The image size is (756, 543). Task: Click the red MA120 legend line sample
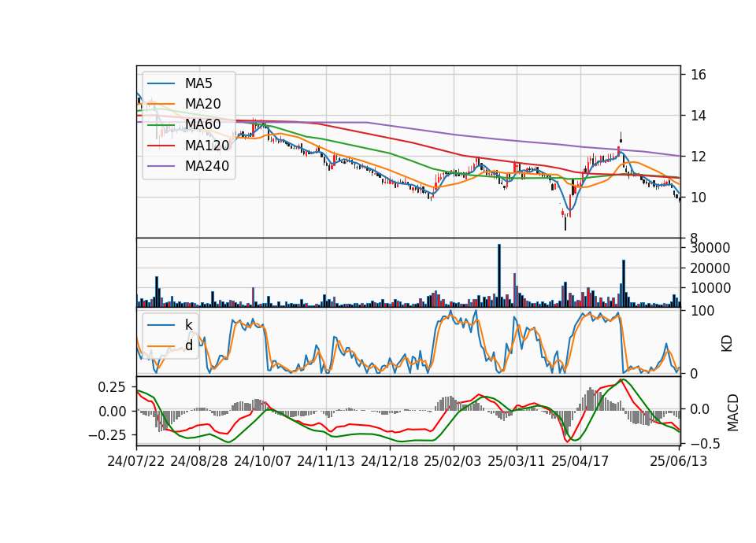[161, 146]
